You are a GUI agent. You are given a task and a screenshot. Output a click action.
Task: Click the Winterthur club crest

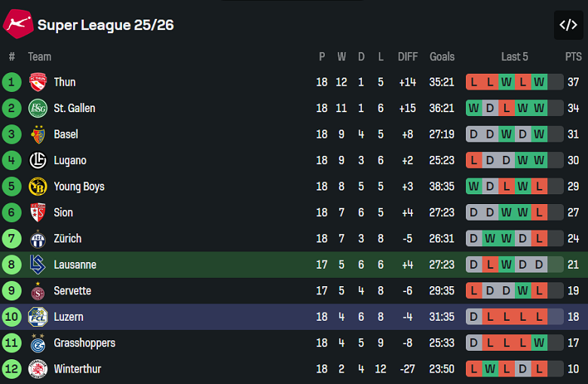pyautogui.click(x=38, y=369)
